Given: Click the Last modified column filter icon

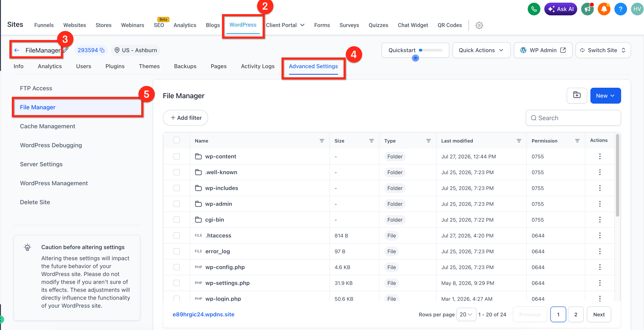Looking at the screenshot, I should 519,141.
